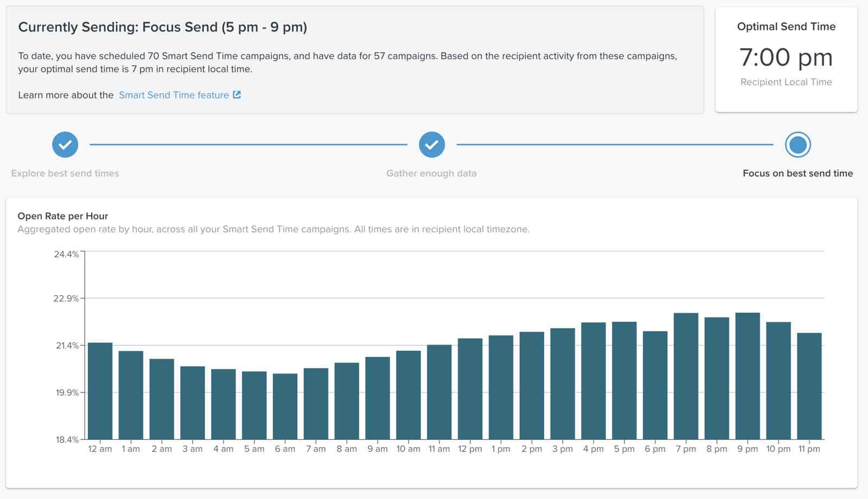This screenshot has height=499, width=868.
Task: Click the Gather enough data step label
Action: tap(431, 174)
